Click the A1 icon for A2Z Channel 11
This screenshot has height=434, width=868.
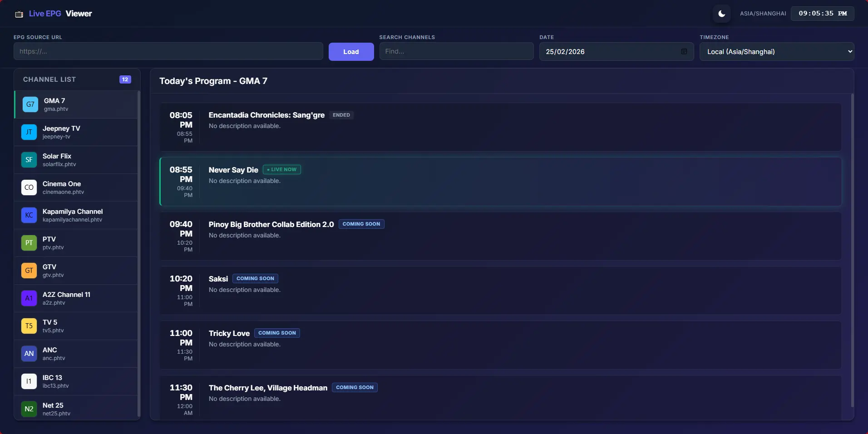pyautogui.click(x=29, y=298)
